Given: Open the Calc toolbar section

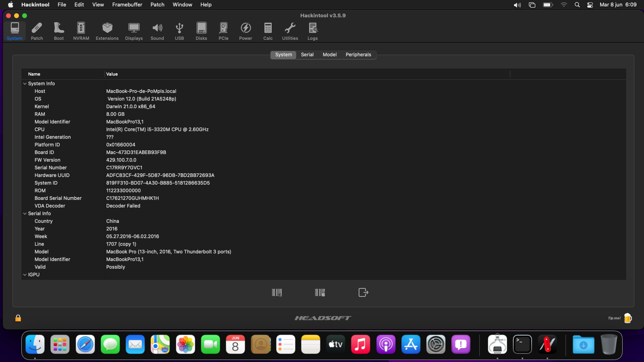Looking at the screenshot, I should point(268,31).
